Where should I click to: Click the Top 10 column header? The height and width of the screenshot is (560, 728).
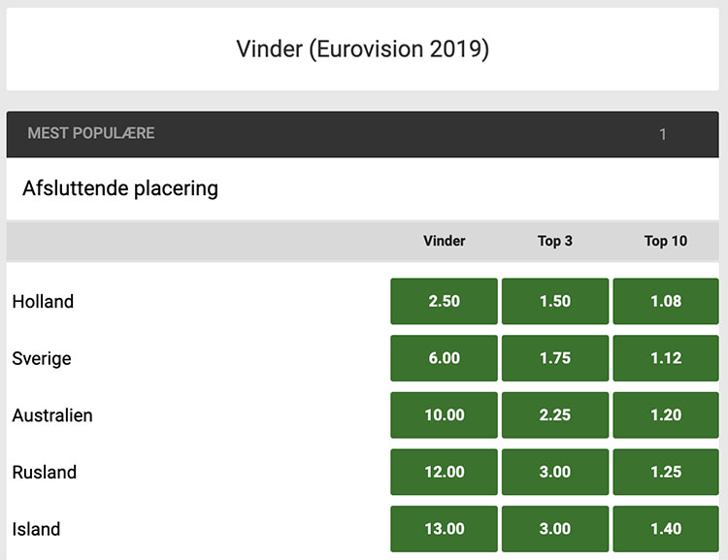click(666, 241)
